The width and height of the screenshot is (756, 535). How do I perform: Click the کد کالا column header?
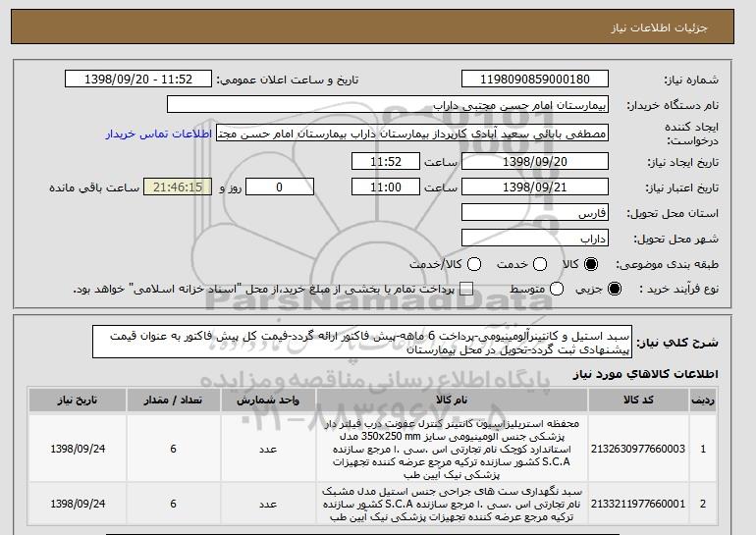638,401
